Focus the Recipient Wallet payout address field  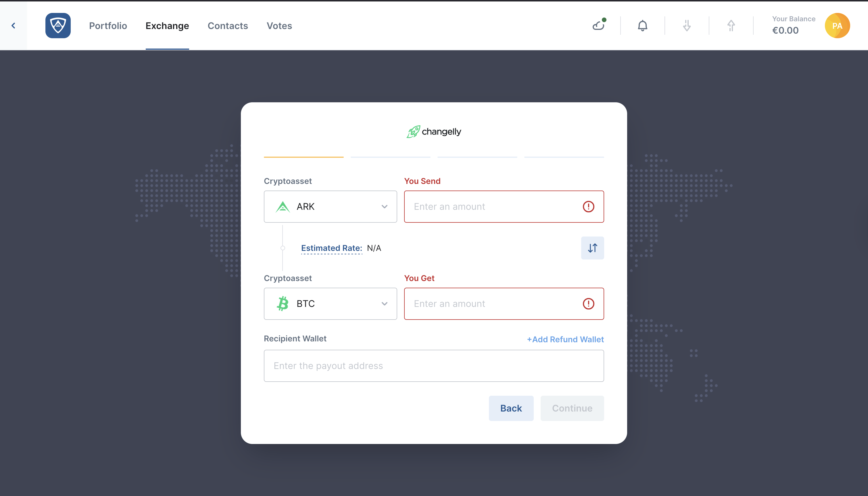(434, 366)
